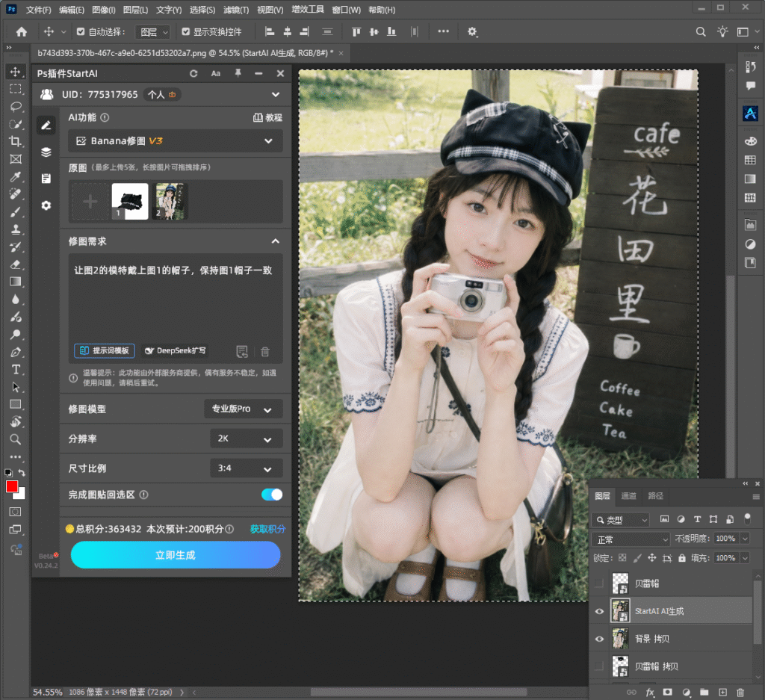The image size is (765, 700).
Task: Click the 不透明度 100% field
Action: tap(726, 539)
